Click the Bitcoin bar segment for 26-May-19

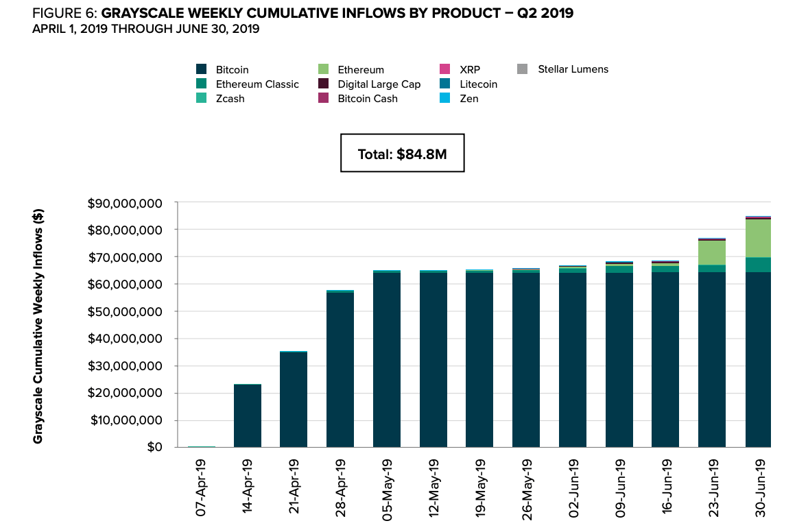(x=526, y=360)
